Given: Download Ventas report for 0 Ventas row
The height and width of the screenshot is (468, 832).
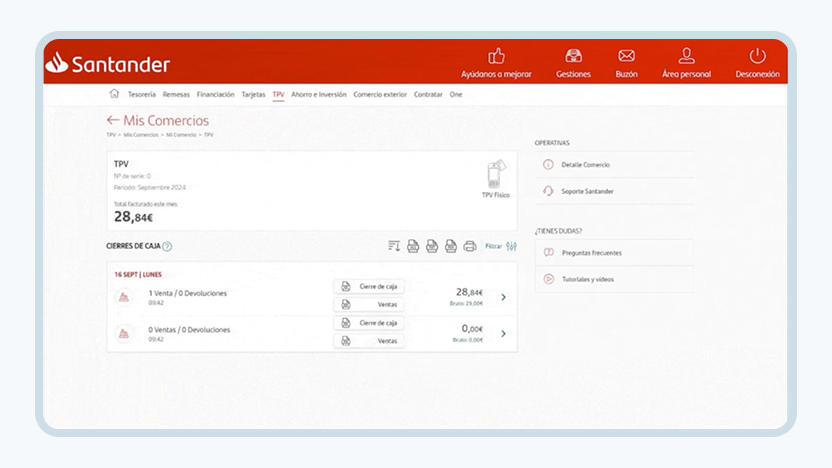Looking at the screenshot, I should [369, 341].
